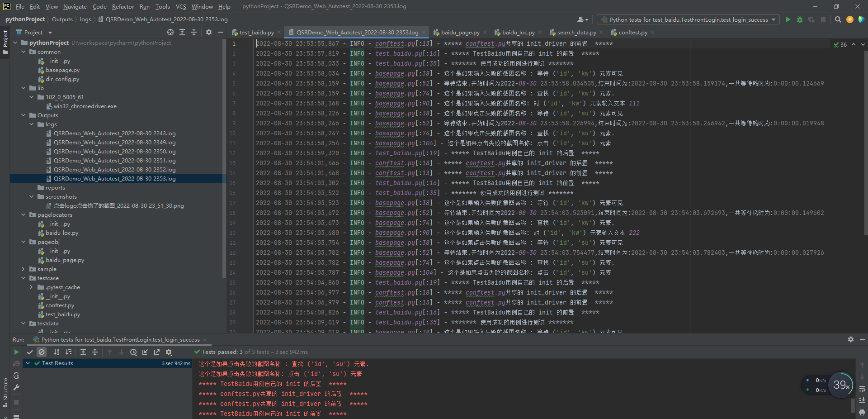This screenshot has width=868, height=419.
Task: Import test results icon
Action: (x=145, y=352)
